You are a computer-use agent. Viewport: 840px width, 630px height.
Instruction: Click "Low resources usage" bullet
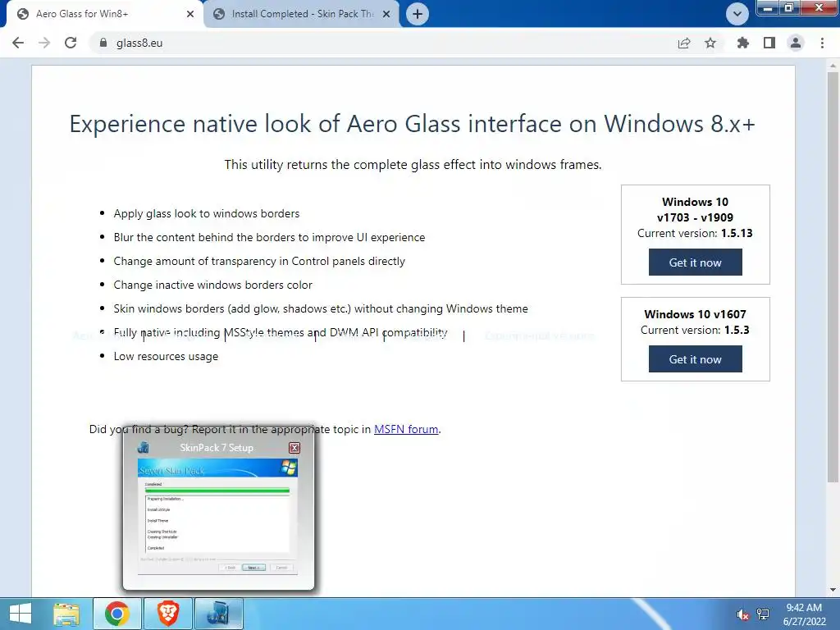(166, 356)
